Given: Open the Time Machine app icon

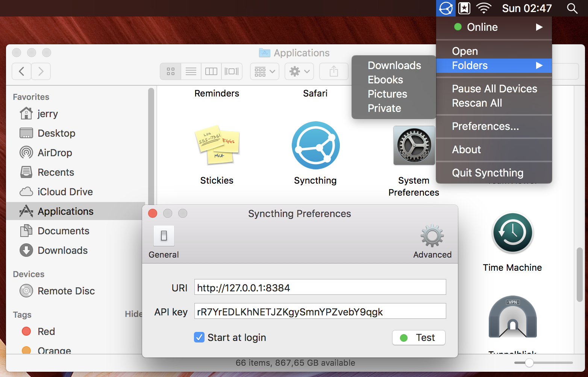Looking at the screenshot, I should [x=512, y=233].
